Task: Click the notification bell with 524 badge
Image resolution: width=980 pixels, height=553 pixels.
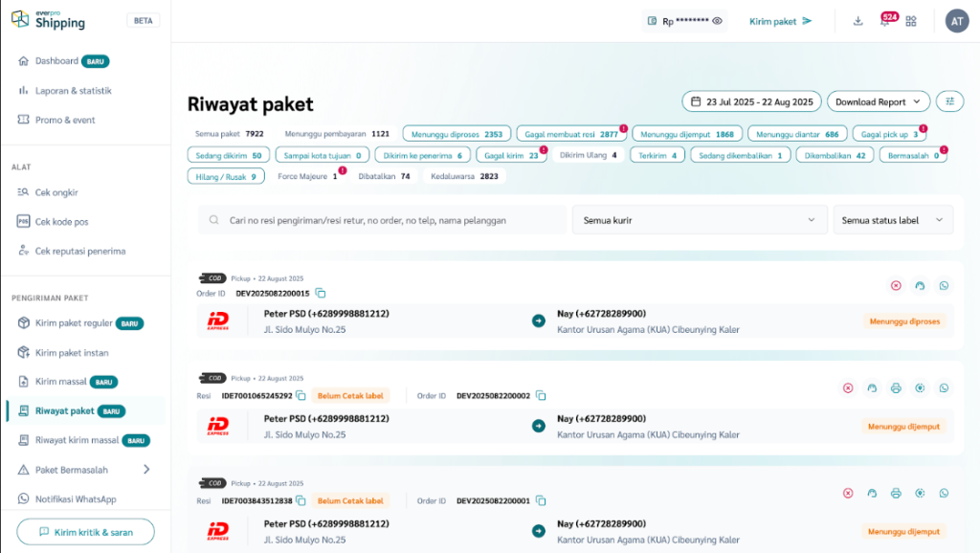Action: pyautogui.click(x=884, y=22)
